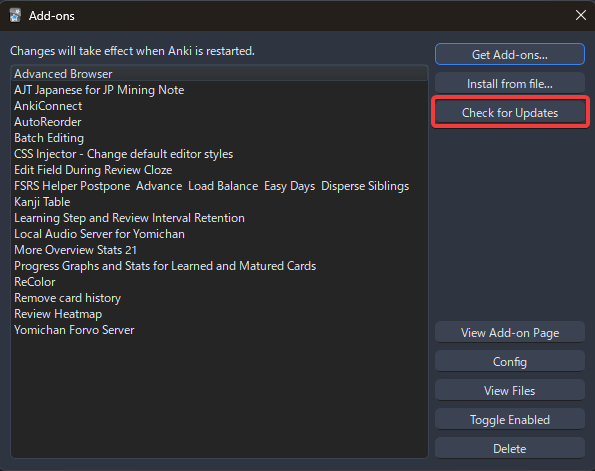
Task: Select Advanced Browser add-on
Action: pyautogui.click(x=219, y=74)
